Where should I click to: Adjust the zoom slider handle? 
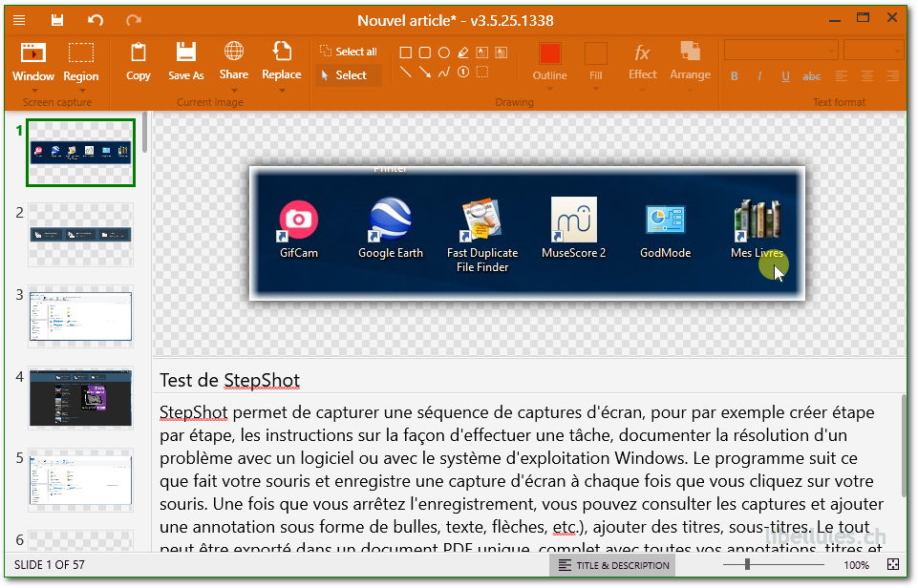tap(747, 564)
